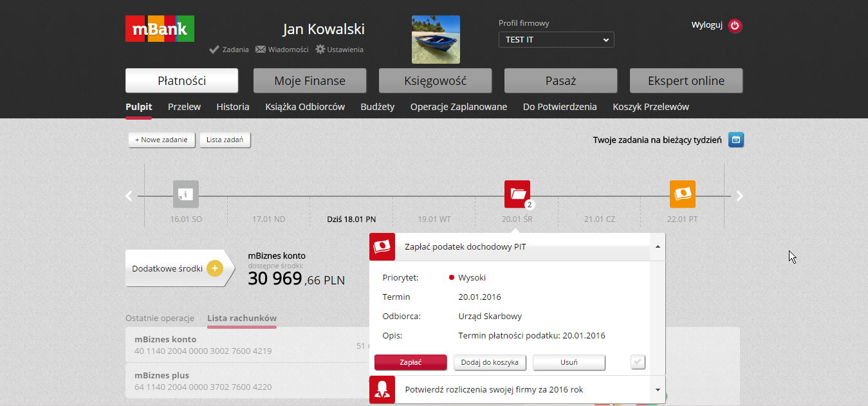The height and width of the screenshot is (406, 868).
Task: Click the Twoje zadania na bieżący tydzień label
Action: click(x=657, y=140)
